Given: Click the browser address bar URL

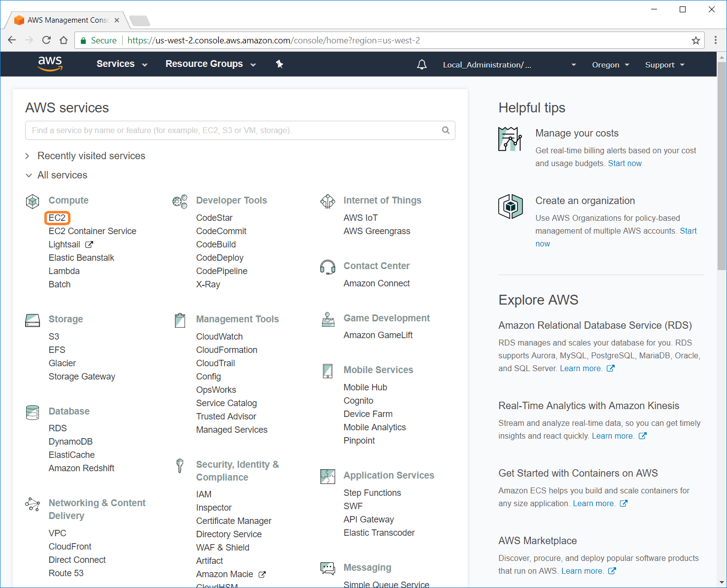Looking at the screenshot, I should pyautogui.click(x=274, y=40).
